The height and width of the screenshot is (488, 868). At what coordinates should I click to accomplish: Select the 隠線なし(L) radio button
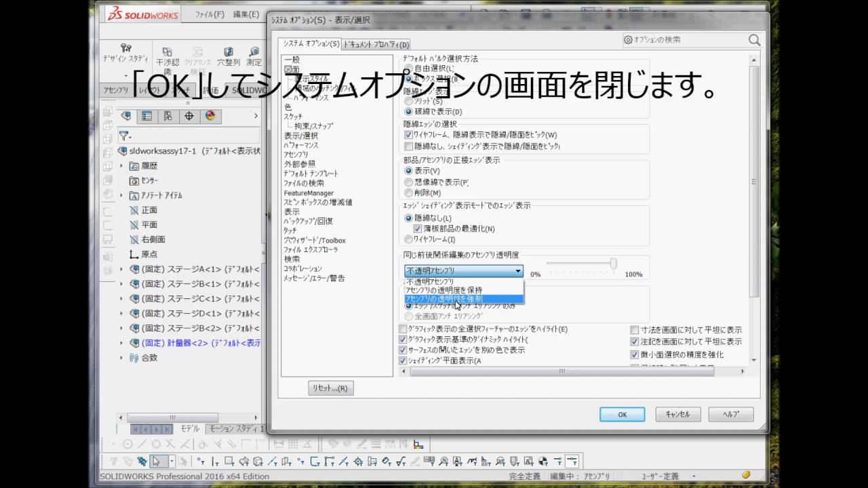408,218
